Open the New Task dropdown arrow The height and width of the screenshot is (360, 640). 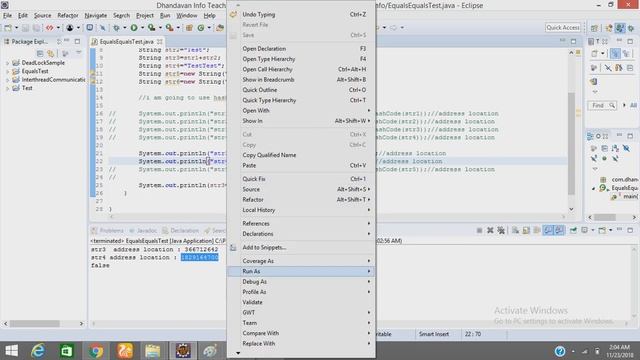point(602,53)
